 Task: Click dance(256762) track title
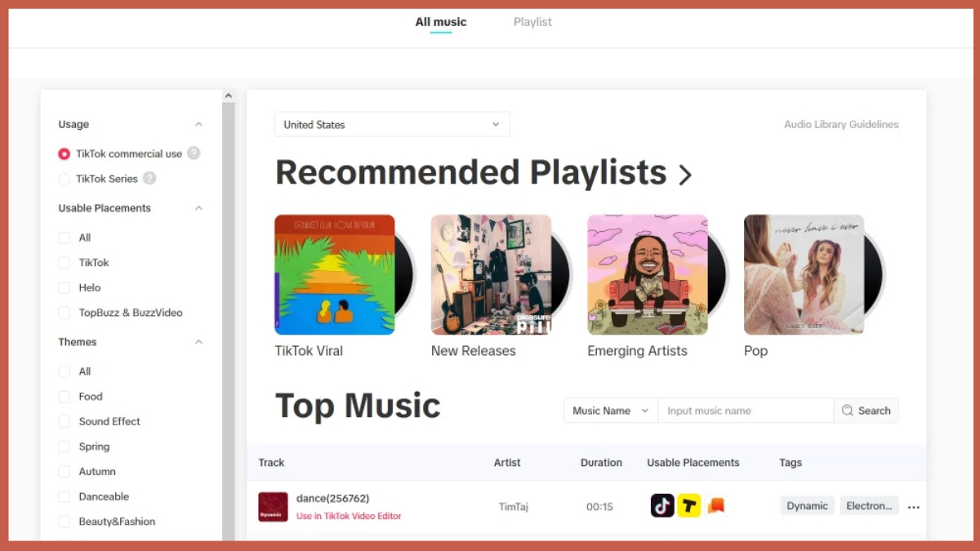(333, 498)
